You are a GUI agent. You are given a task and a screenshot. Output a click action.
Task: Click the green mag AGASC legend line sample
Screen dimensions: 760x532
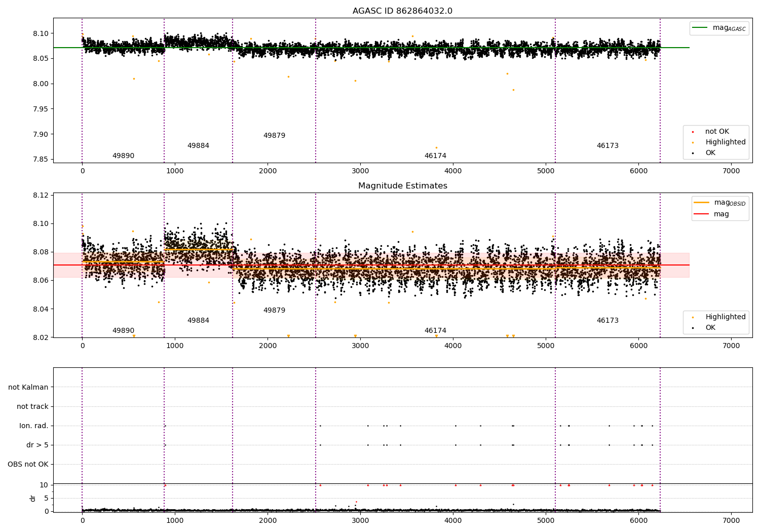[x=700, y=28]
